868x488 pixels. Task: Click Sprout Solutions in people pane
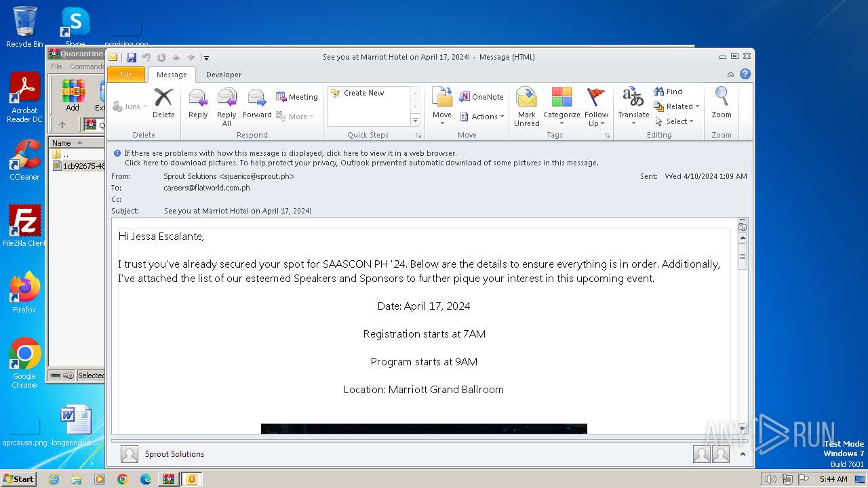point(174,454)
